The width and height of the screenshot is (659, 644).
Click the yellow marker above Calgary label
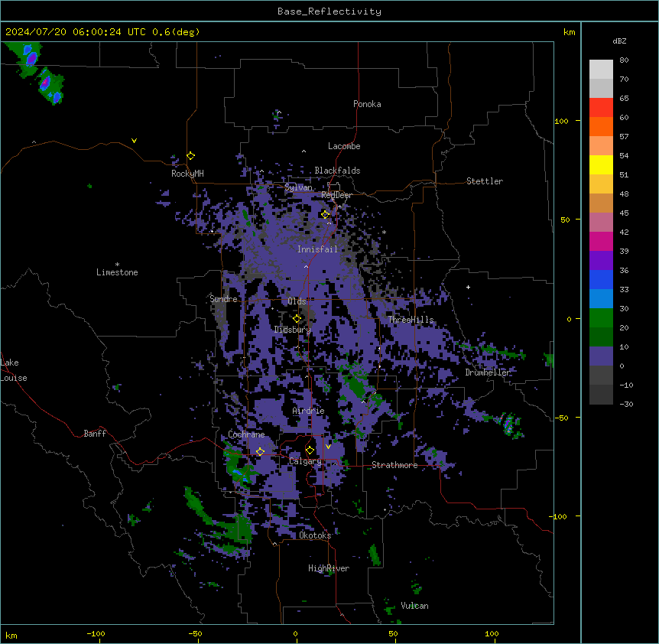pyautogui.click(x=310, y=450)
